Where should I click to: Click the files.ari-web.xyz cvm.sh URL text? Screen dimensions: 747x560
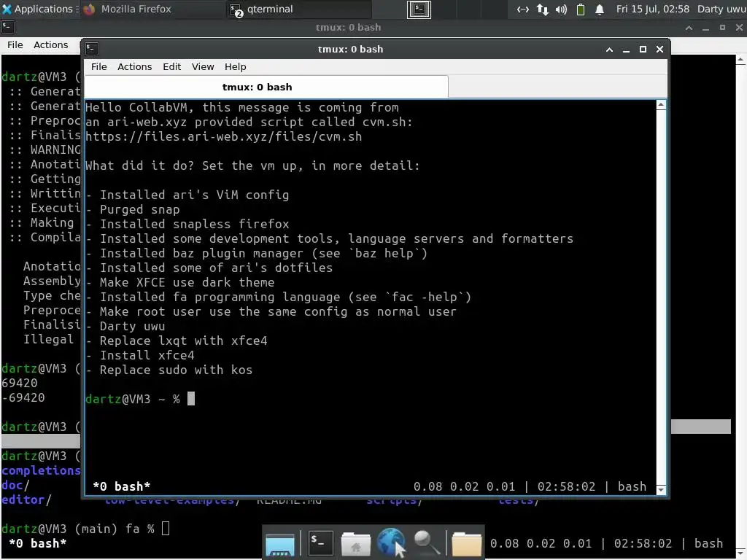[x=223, y=136]
